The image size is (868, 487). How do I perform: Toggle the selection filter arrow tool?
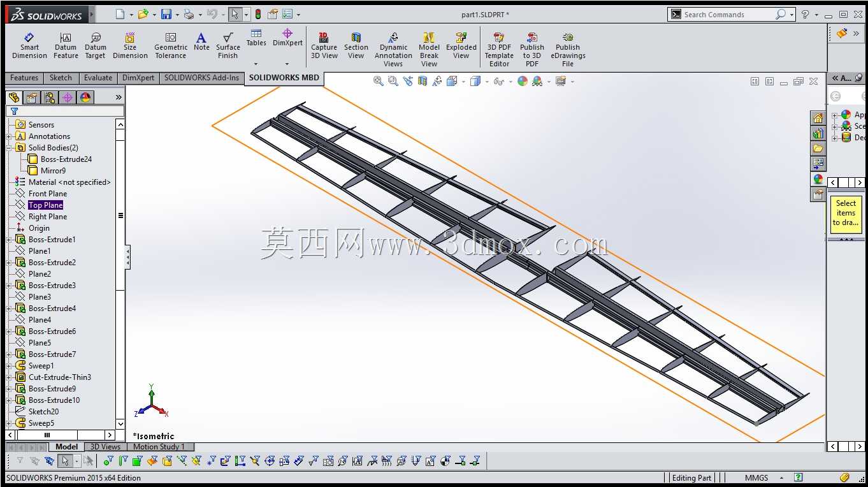point(64,461)
